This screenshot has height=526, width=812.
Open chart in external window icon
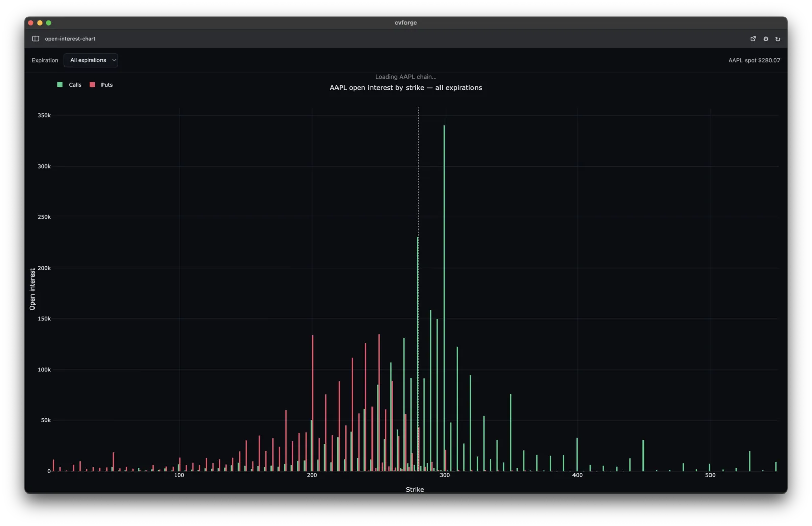753,39
